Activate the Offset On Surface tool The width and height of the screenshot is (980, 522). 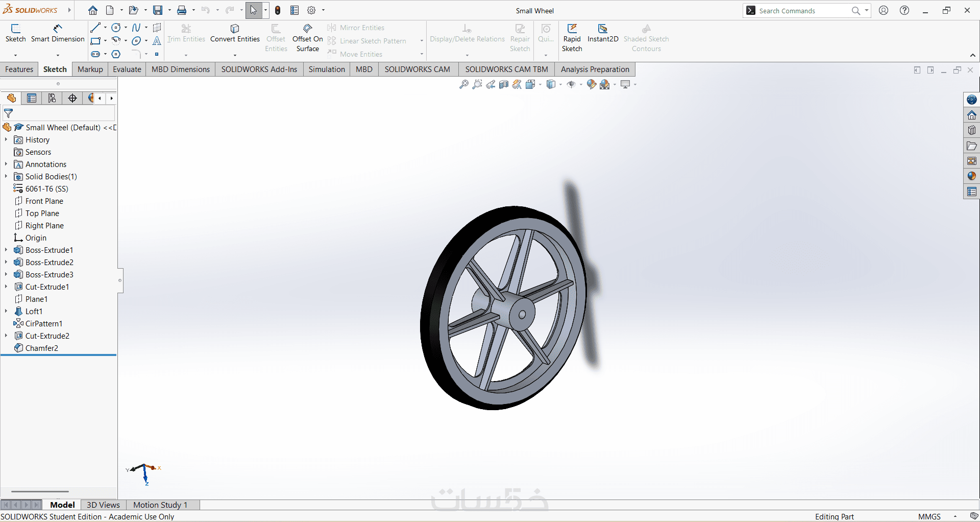tap(307, 38)
